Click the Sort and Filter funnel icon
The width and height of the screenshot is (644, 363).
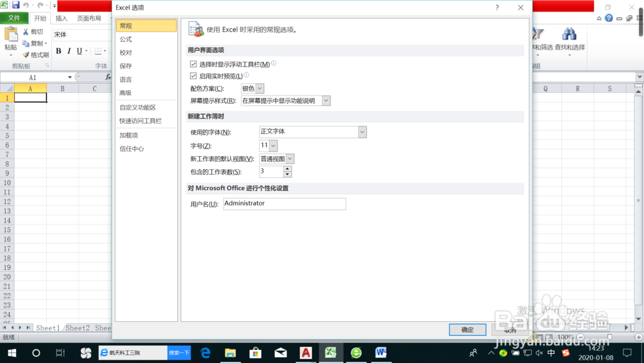pos(538,34)
